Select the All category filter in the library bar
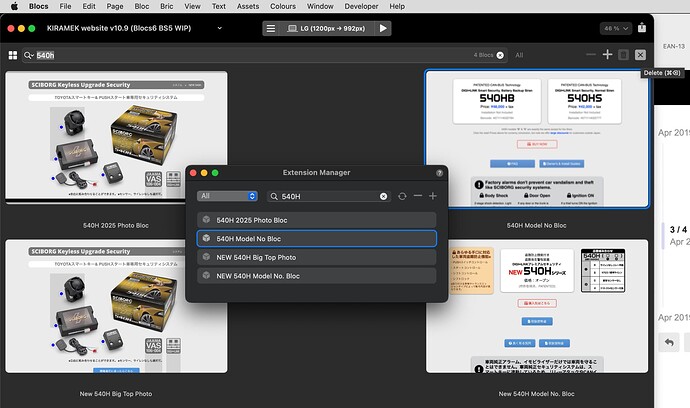 pyautogui.click(x=519, y=55)
